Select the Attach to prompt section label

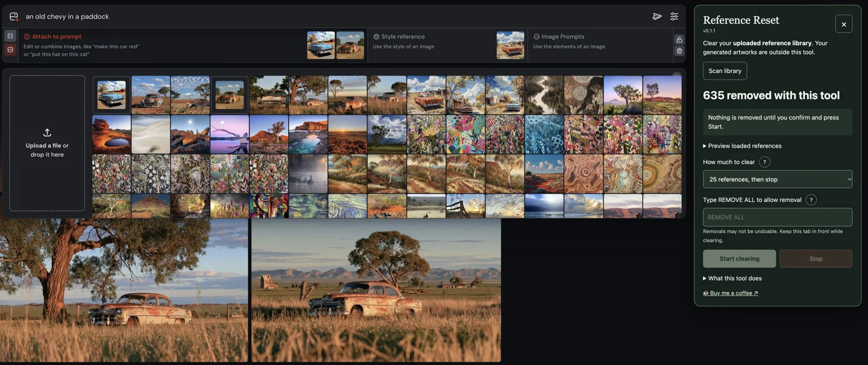(57, 37)
